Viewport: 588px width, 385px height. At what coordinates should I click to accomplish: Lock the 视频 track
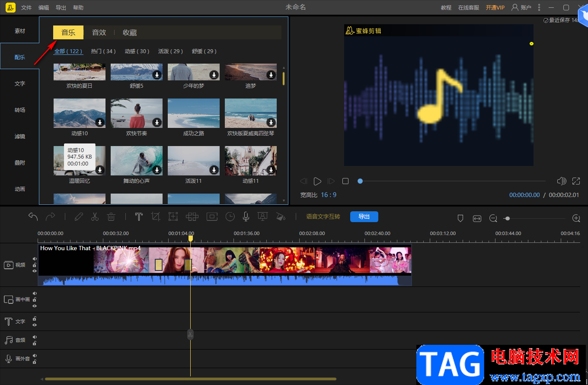pyautogui.click(x=35, y=265)
